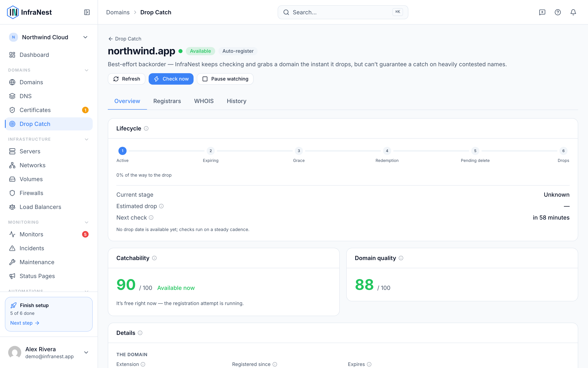
Task: Show the Domain quality info icon
Action: [401, 258]
